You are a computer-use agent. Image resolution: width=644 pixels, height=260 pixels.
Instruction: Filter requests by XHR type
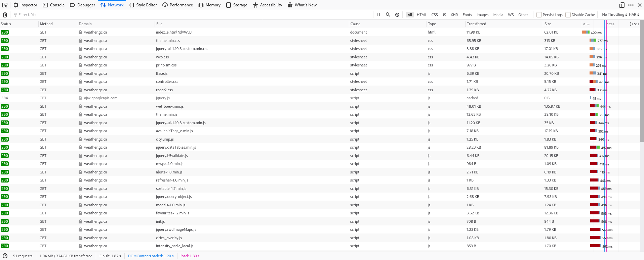click(454, 15)
